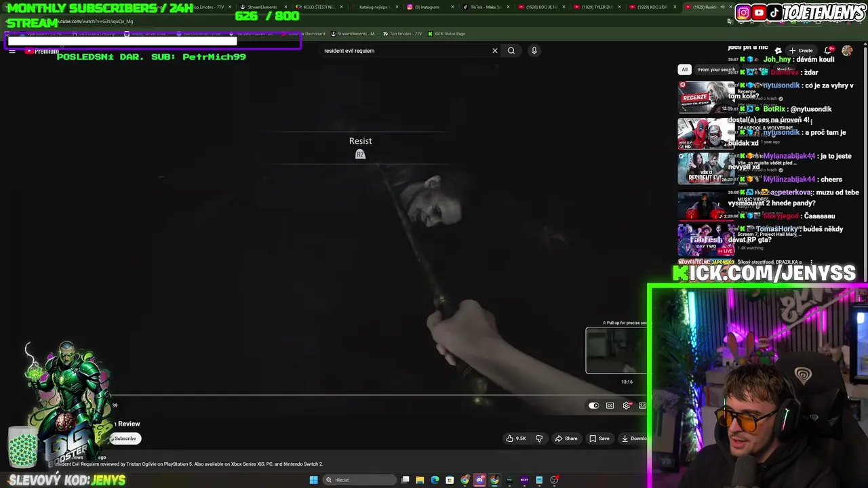Viewport: 868px width, 488px height.
Task: Seek using the video progress bar
Action: pos(380,394)
